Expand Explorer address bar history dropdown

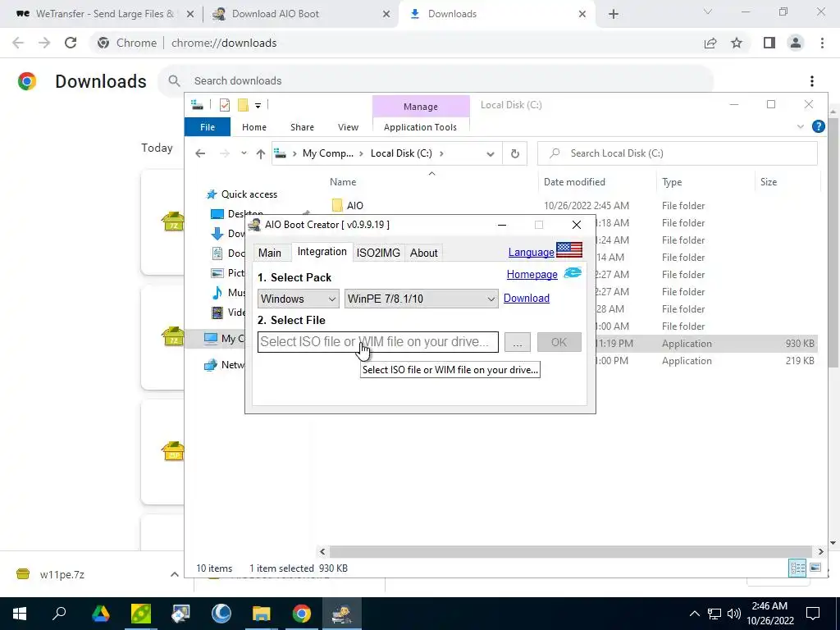(491, 154)
